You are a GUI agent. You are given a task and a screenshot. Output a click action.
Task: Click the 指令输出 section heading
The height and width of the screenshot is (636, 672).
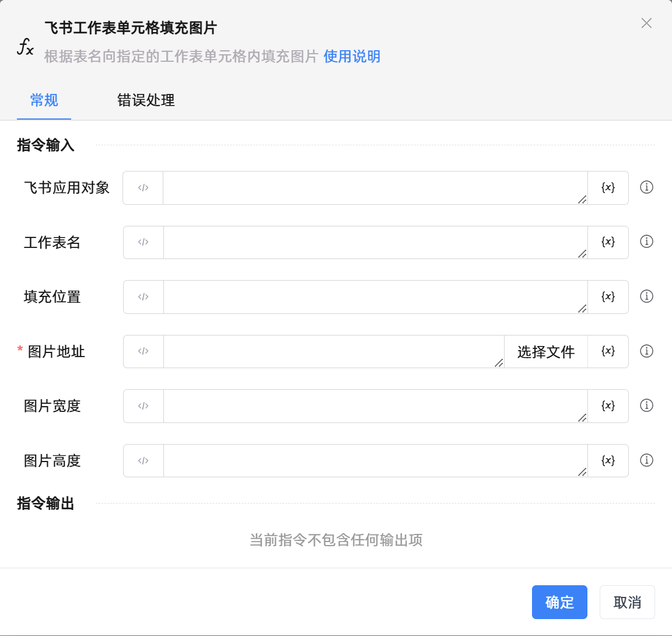click(45, 503)
